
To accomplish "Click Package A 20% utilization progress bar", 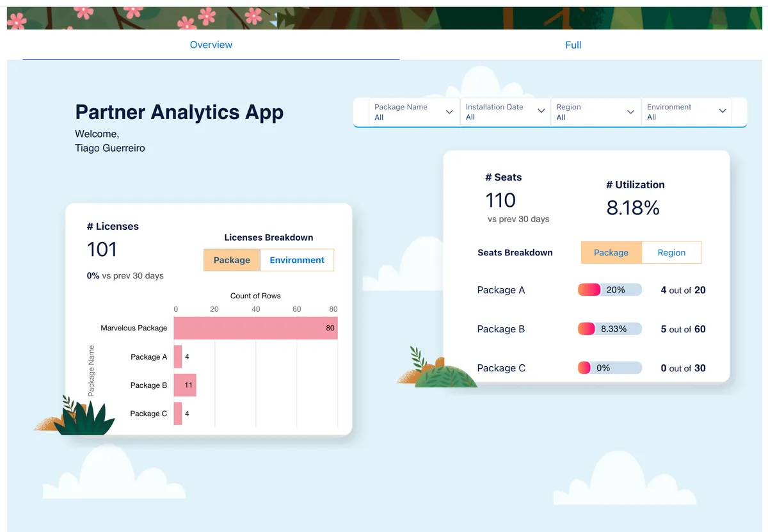I will pos(609,290).
